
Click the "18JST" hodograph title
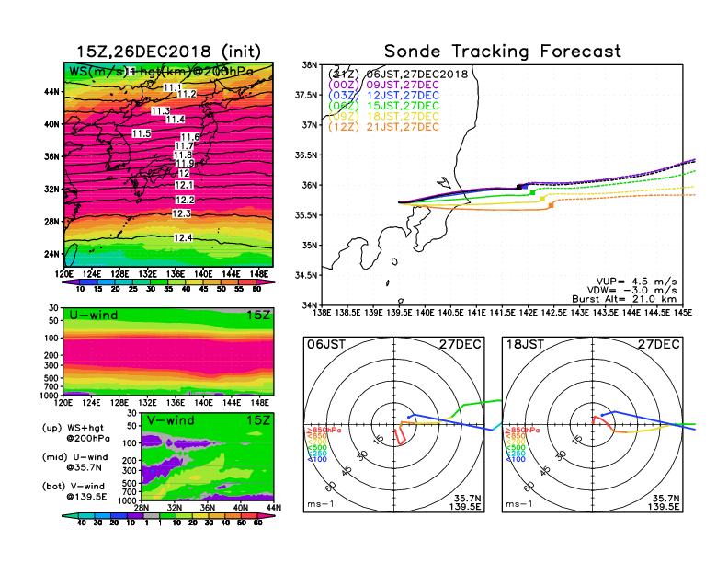click(525, 344)
